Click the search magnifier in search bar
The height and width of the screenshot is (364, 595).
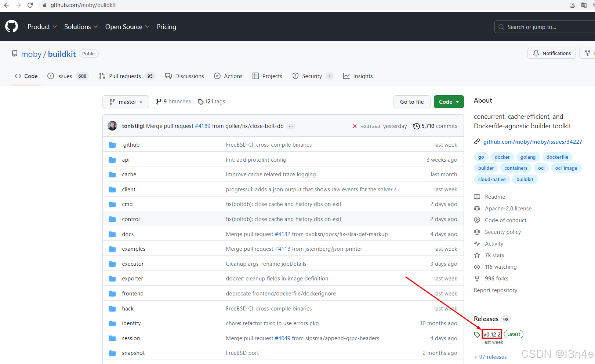coord(501,26)
